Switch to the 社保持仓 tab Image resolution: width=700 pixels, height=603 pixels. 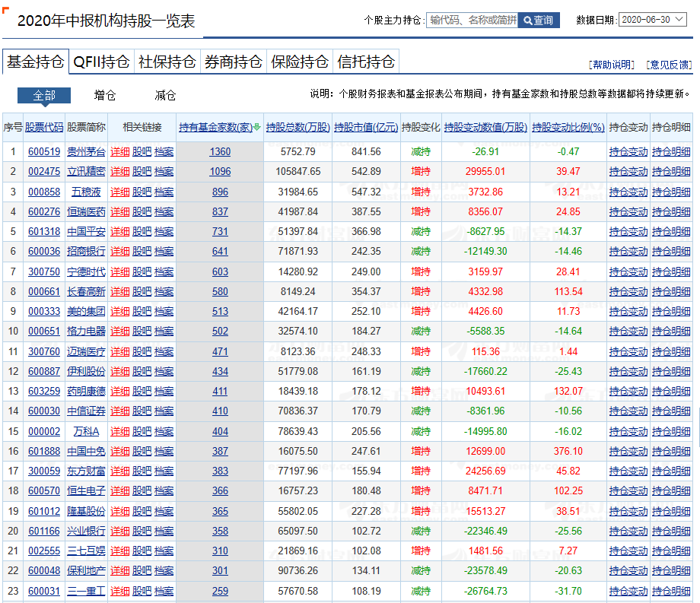167,62
